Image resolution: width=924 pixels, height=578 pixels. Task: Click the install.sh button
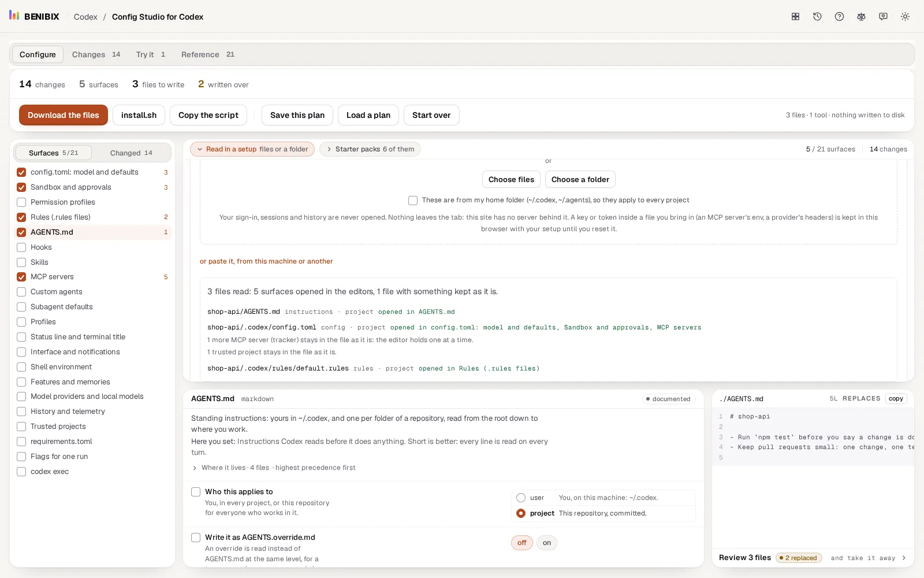[x=139, y=115]
